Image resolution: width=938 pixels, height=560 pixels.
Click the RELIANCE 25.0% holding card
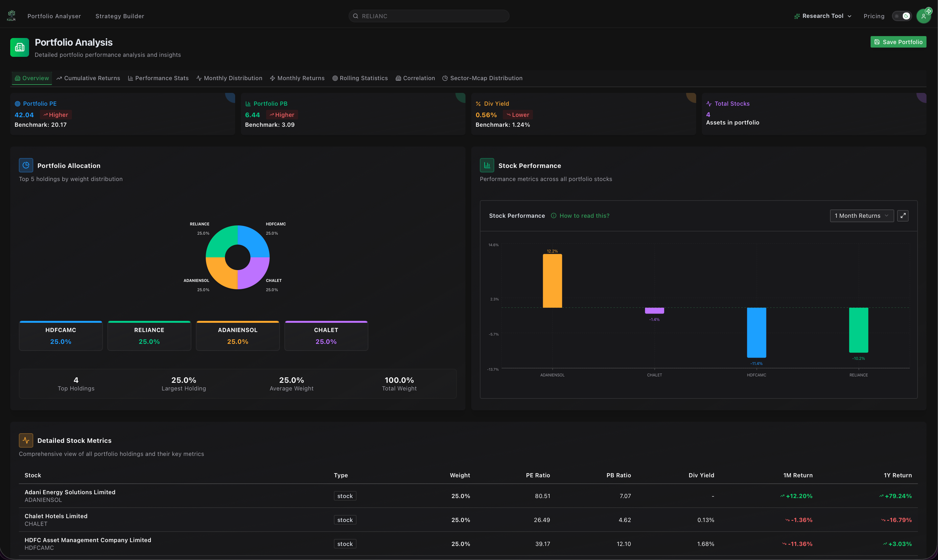149,336
